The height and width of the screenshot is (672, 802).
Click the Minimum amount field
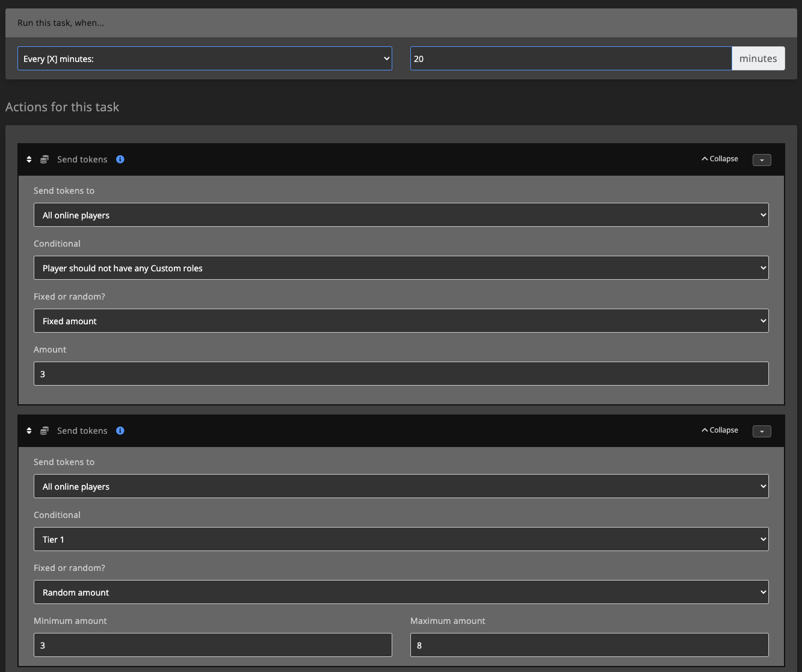[213, 645]
